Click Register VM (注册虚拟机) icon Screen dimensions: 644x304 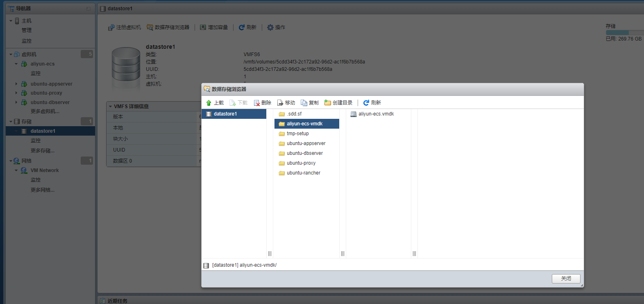(x=111, y=27)
